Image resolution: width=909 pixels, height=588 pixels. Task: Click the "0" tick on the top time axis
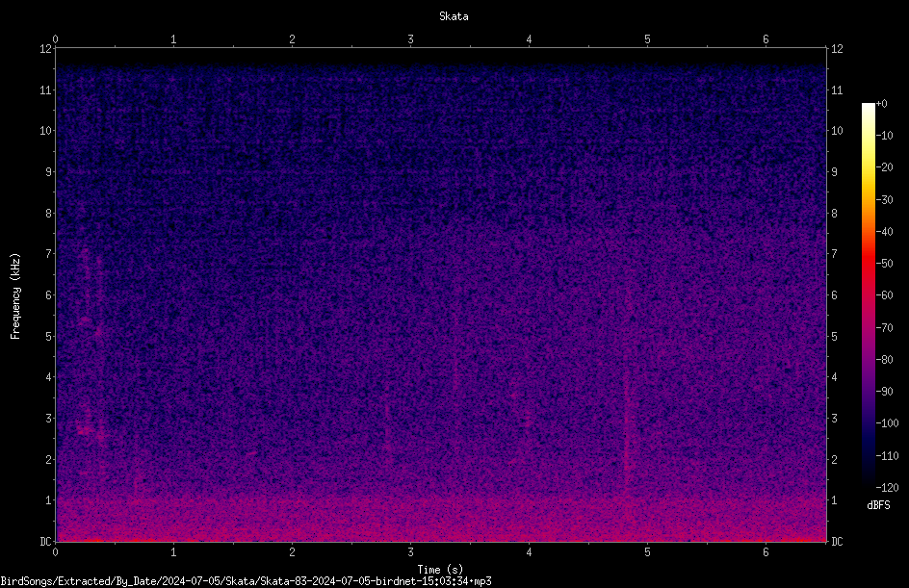tap(55, 39)
